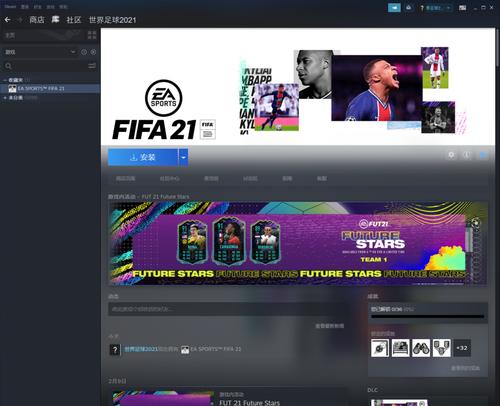Click the Future Stars news thumbnail
This screenshot has width=500, height=406.
tap(163, 398)
